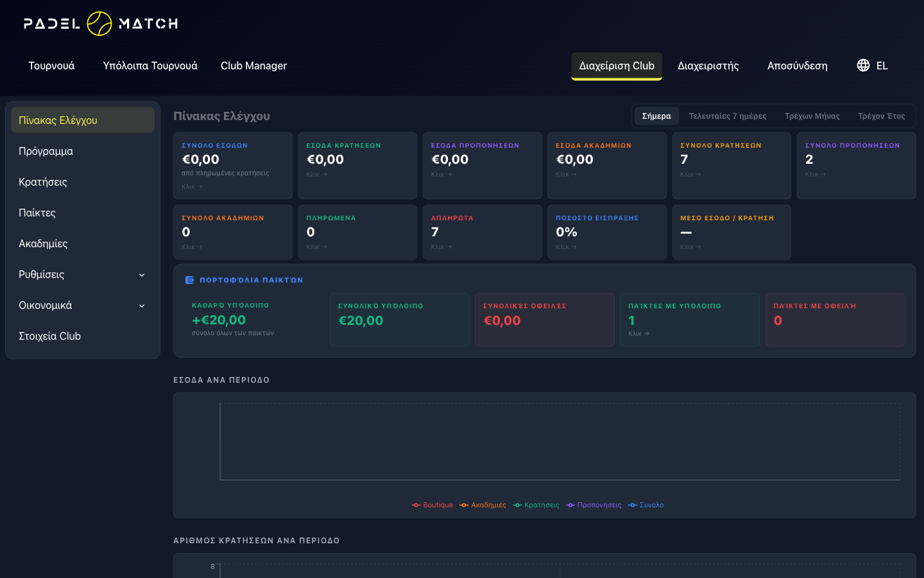Viewport: 924px width, 578px height.
Task: Open Παίκτες in the sidebar
Action: click(83, 213)
